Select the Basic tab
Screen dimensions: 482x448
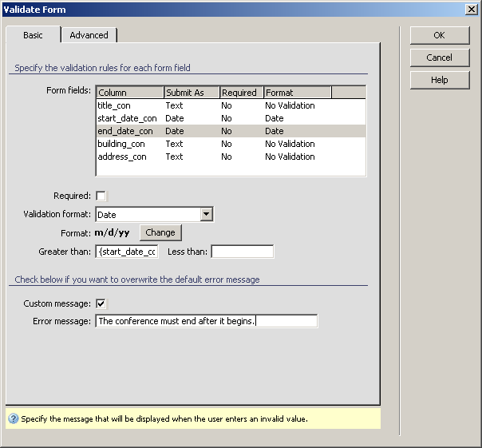pyautogui.click(x=33, y=35)
